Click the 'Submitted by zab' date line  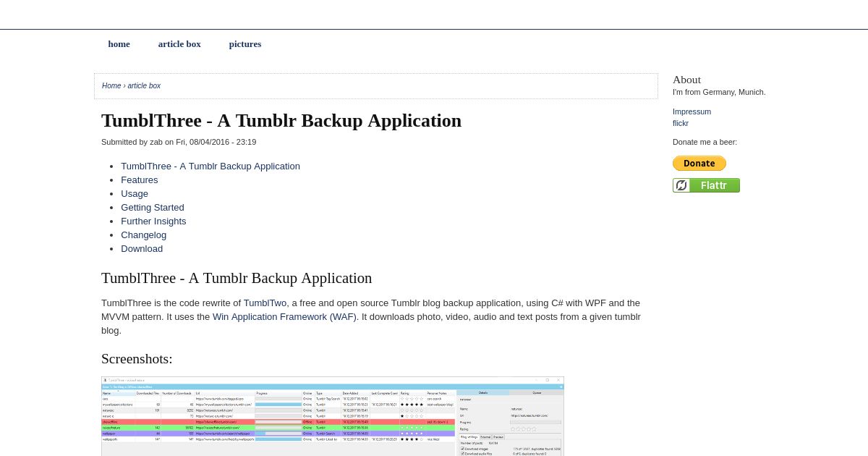(179, 142)
